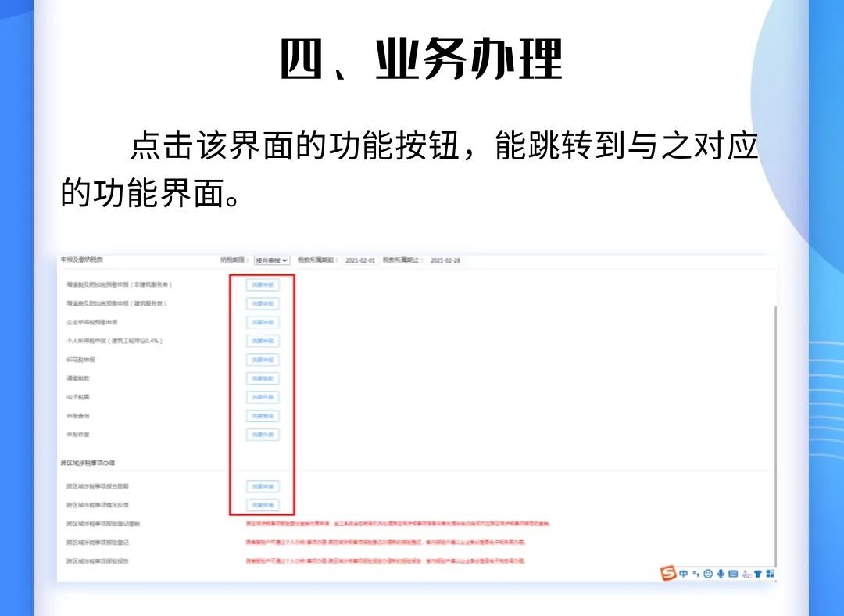
Task: Activate the microphone voice input icon
Action: point(721,574)
